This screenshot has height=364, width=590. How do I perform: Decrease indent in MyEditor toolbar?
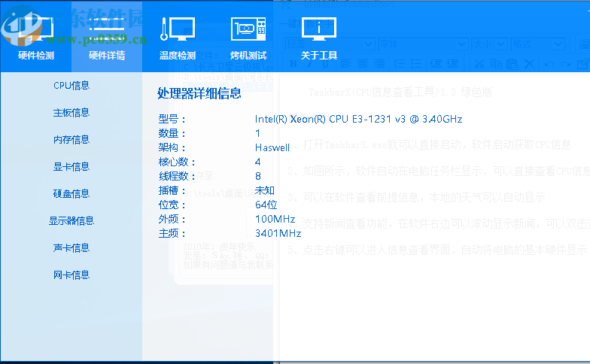point(436,64)
